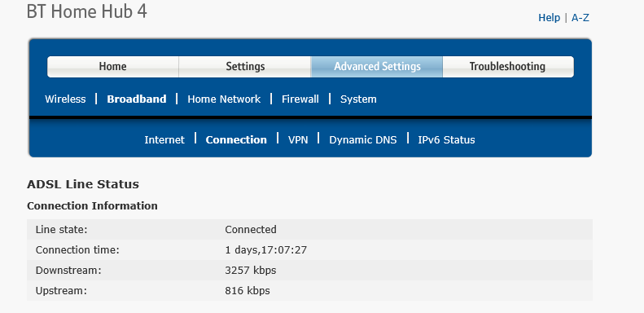The height and width of the screenshot is (313, 644).
Task: Switch to the Settings tab
Action: [245, 67]
